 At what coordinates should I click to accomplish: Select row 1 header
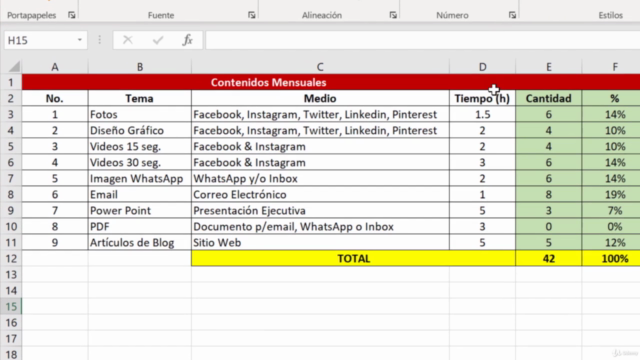[11, 82]
